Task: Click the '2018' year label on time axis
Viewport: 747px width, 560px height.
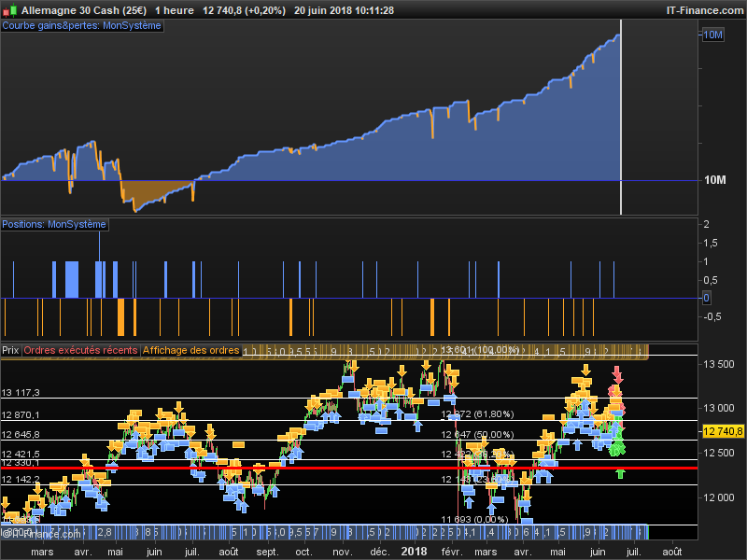Action: coord(414,552)
